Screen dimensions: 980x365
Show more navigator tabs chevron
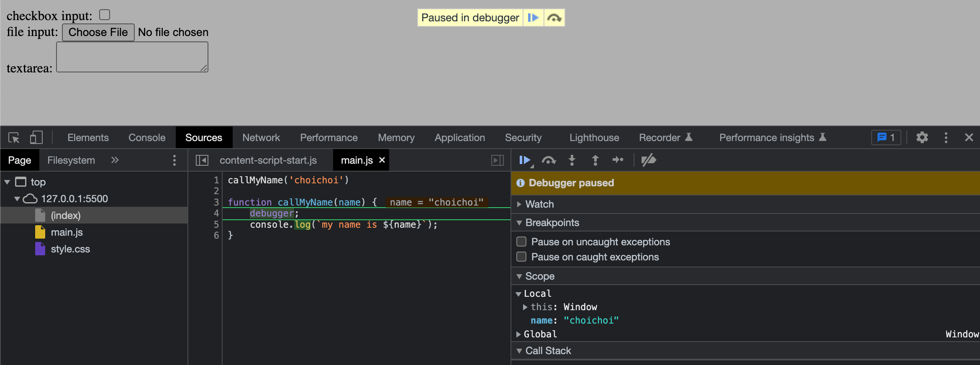click(115, 160)
